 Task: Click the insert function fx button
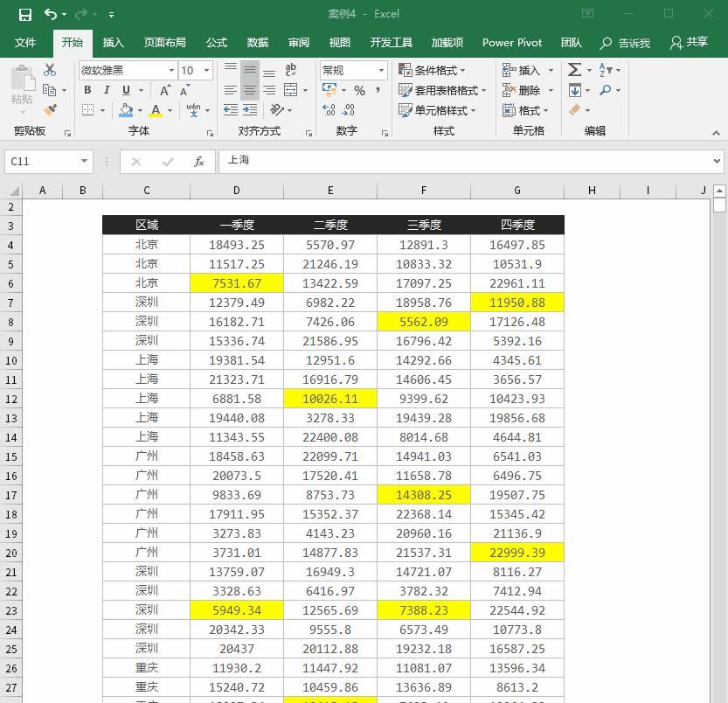(x=198, y=161)
